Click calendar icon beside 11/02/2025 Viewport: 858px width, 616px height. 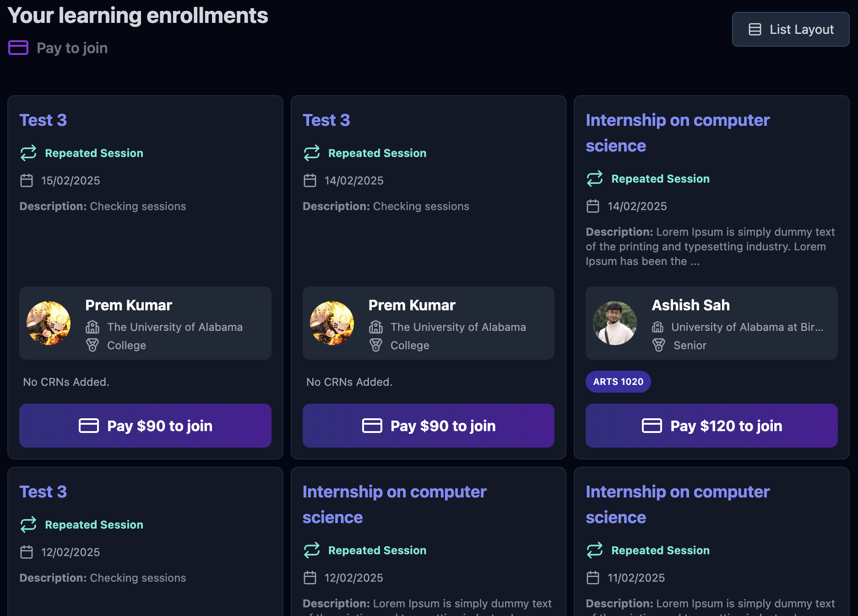[x=593, y=578]
